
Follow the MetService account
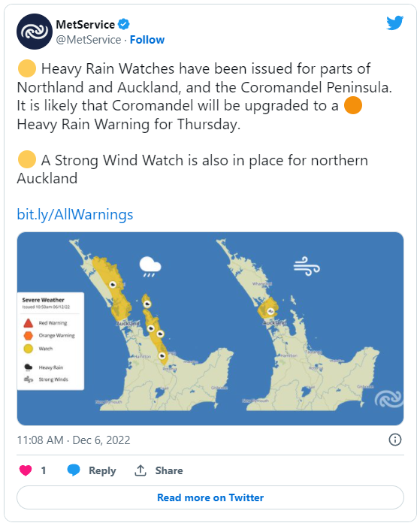click(x=147, y=40)
